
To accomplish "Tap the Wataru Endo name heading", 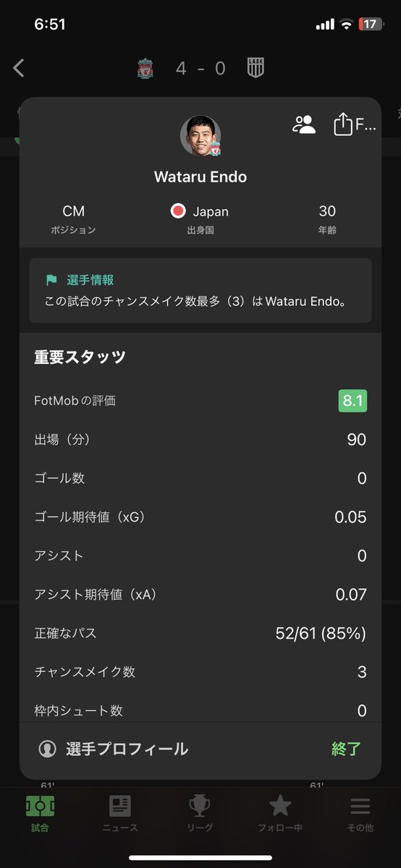I will [x=200, y=176].
